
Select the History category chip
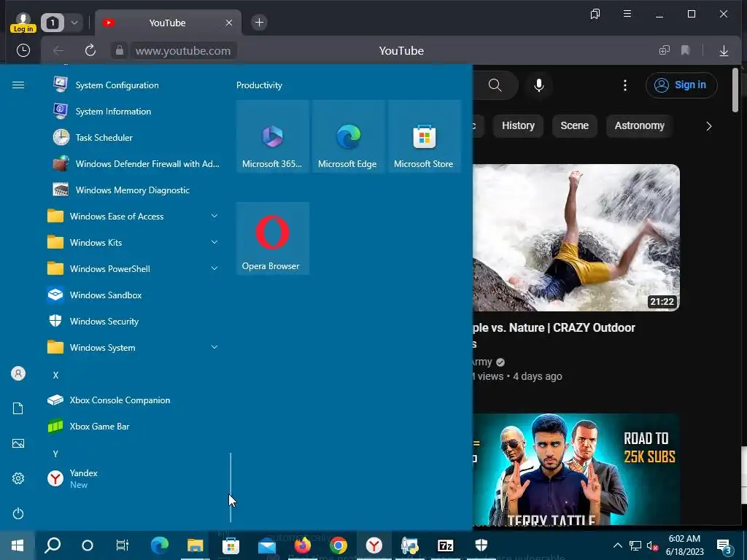[519, 125]
